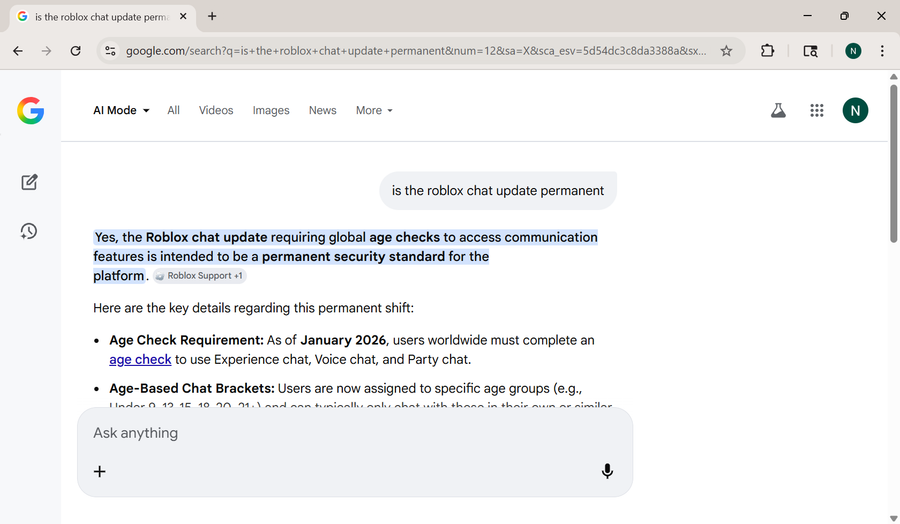Expand the More search options
This screenshot has width=900, height=524.
tap(374, 111)
